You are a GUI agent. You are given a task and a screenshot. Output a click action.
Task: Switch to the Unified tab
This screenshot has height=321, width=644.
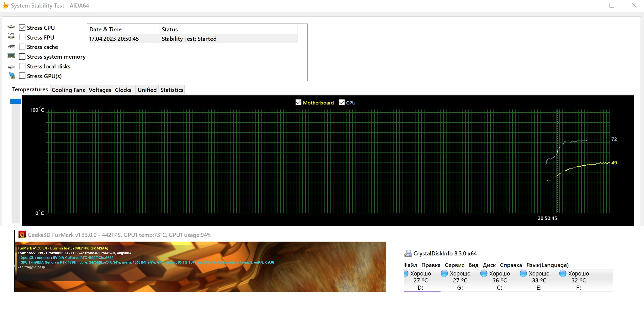point(147,90)
